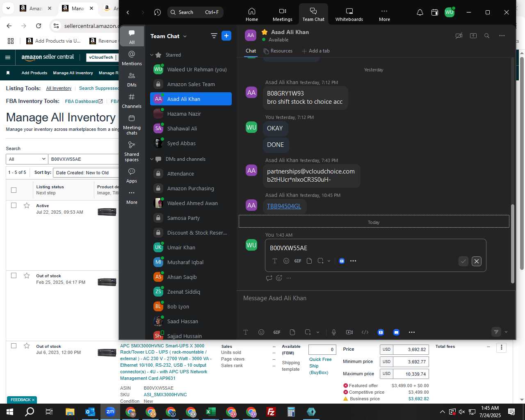Image resolution: width=525 pixels, height=420 pixels.
Task: Open Shared spaces in Zoom sidebar
Action: [132, 151]
